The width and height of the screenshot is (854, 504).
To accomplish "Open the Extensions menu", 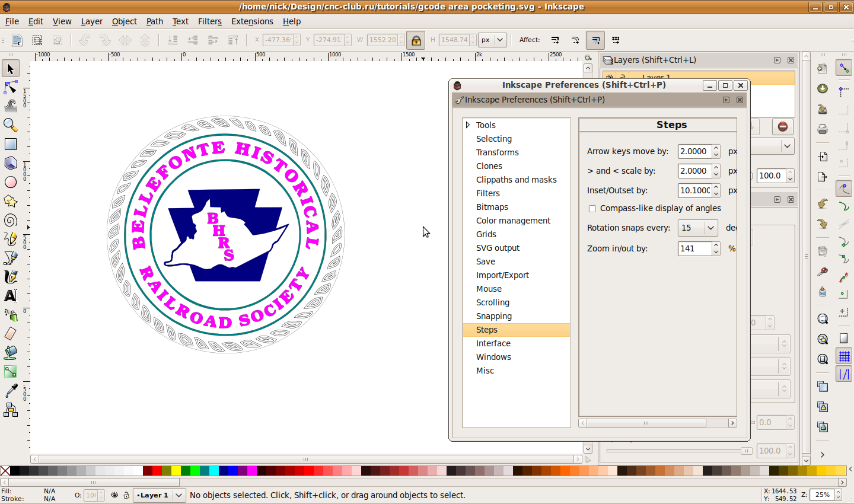I will click(x=252, y=21).
